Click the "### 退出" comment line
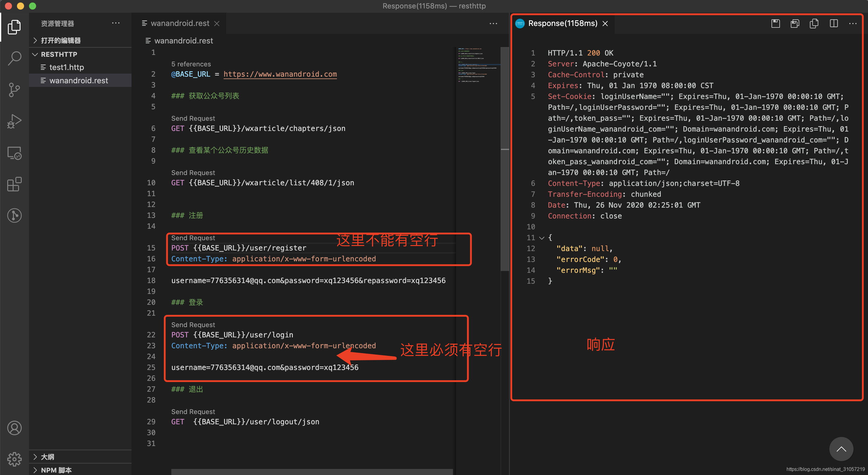This screenshot has height=475, width=868. [187, 389]
